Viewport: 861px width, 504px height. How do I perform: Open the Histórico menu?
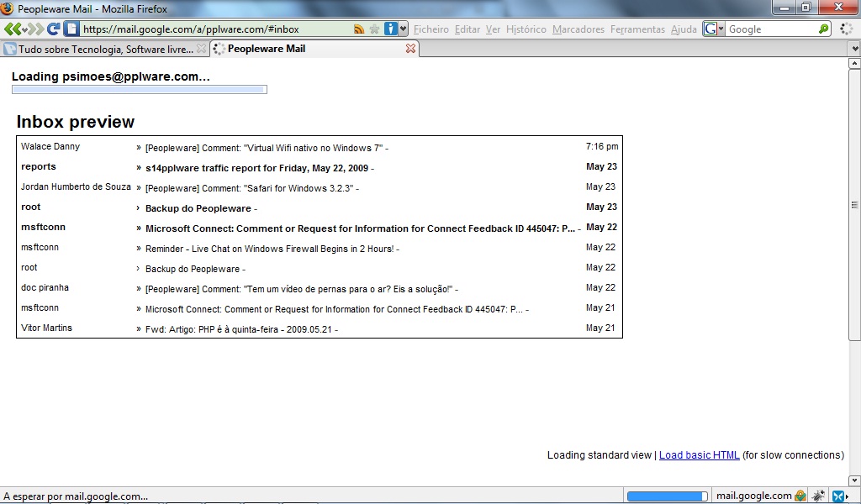pyautogui.click(x=526, y=29)
